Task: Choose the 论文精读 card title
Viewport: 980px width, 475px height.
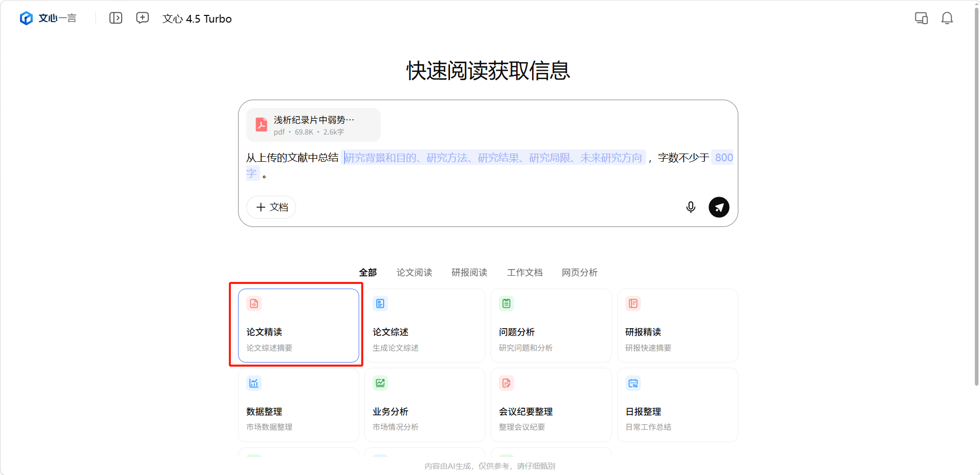Action: pos(264,332)
